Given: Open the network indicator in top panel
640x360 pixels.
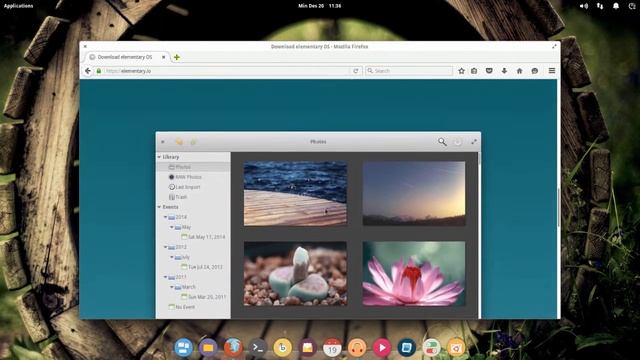Looking at the screenshot, I should coord(600,6).
